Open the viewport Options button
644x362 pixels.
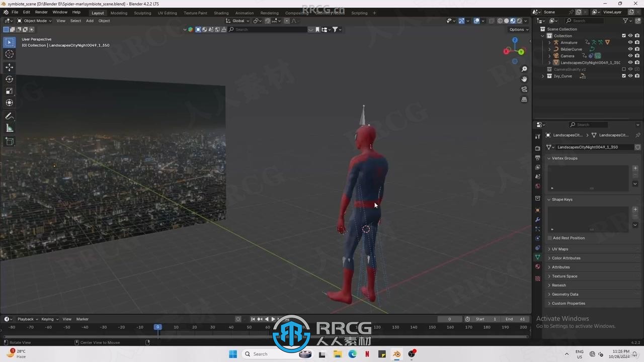(x=519, y=29)
